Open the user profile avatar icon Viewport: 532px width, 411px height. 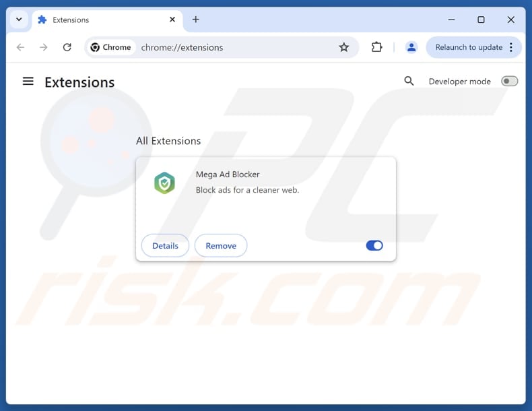coord(411,47)
